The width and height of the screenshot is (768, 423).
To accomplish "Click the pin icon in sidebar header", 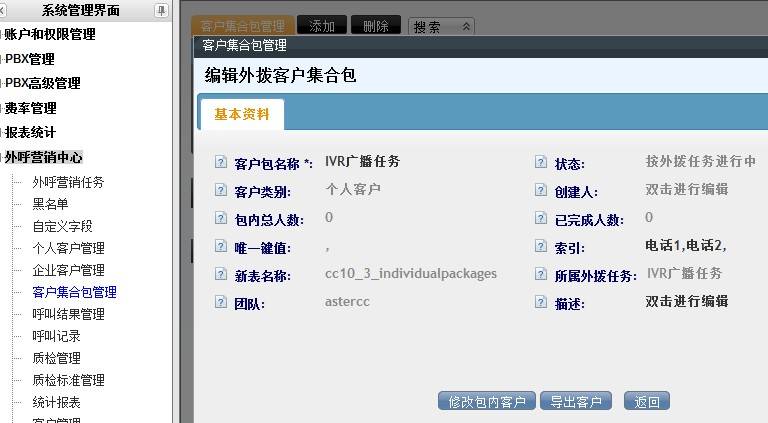I will pyautogui.click(x=161, y=10).
